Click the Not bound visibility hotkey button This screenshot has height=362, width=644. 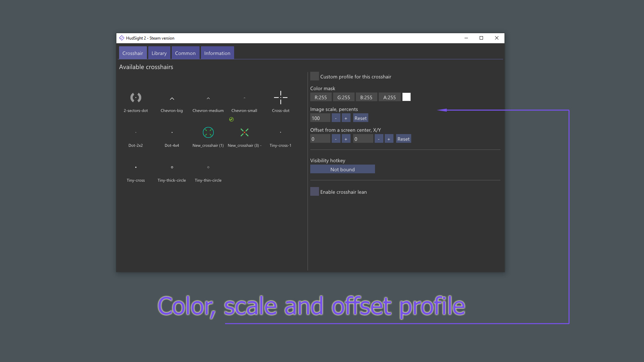pos(342,169)
